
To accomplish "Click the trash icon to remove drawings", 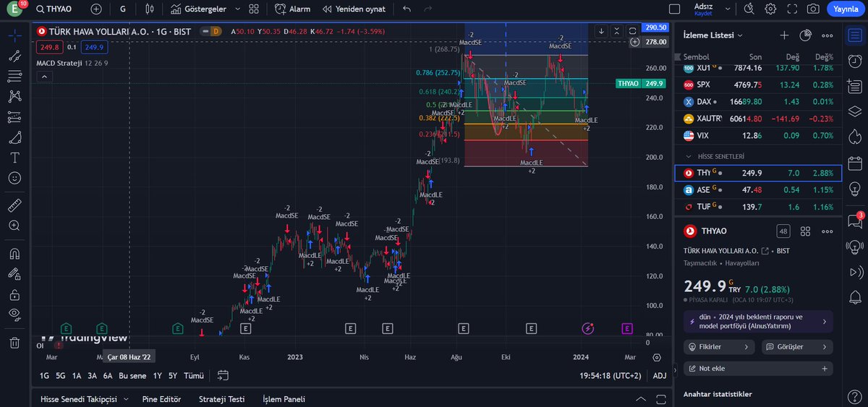I will (x=14, y=343).
